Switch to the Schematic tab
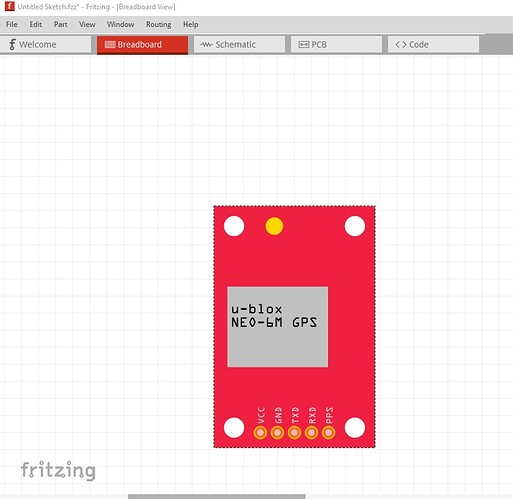 239,44
